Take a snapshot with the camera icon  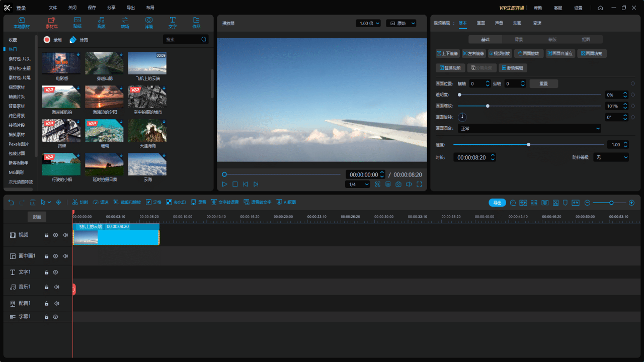click(398, 185)
